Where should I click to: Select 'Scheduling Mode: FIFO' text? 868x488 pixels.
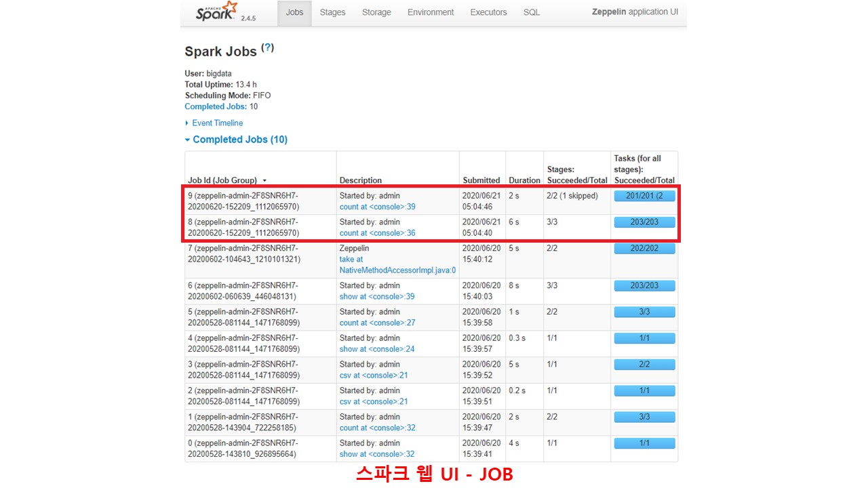[x=228, y=96]
